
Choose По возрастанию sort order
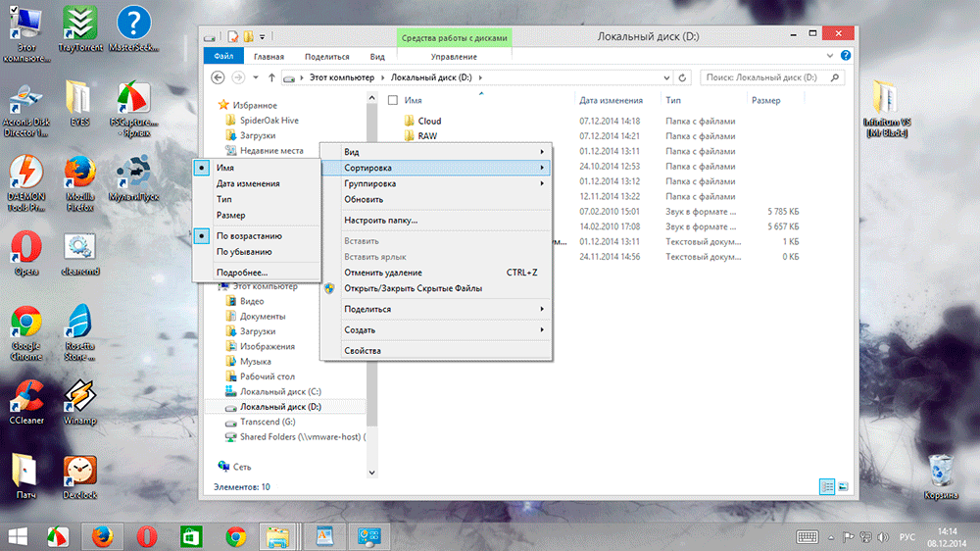[x=256, y=235]
